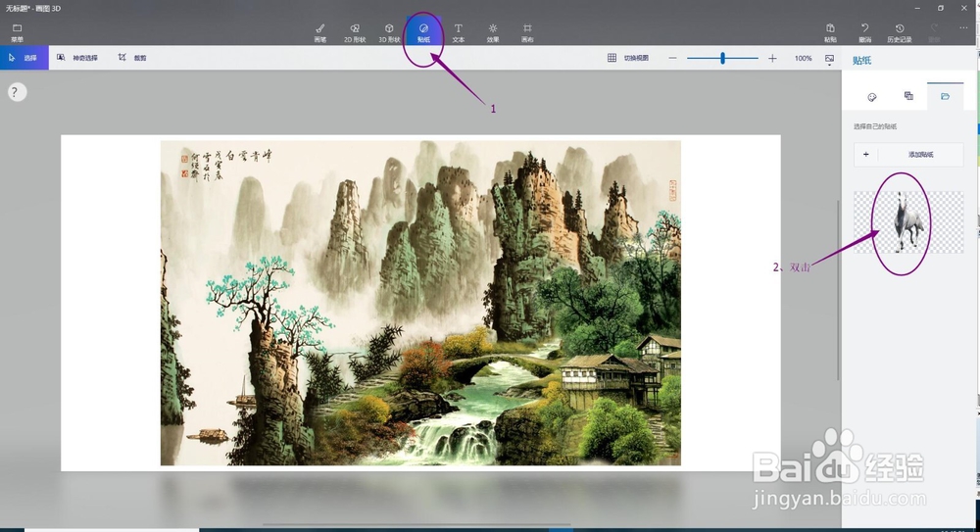Select the 画笔 brushes tool
Screen dimensions: 980x532
pyautogui.click(x=320, y=32)
